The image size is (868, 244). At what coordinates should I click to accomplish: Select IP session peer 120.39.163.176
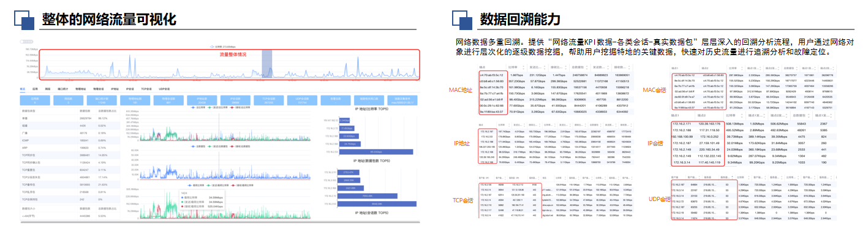(709, 124)
